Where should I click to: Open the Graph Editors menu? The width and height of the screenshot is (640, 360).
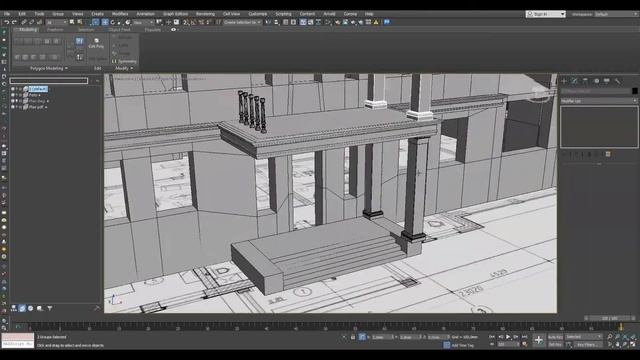tap(176, 14)
